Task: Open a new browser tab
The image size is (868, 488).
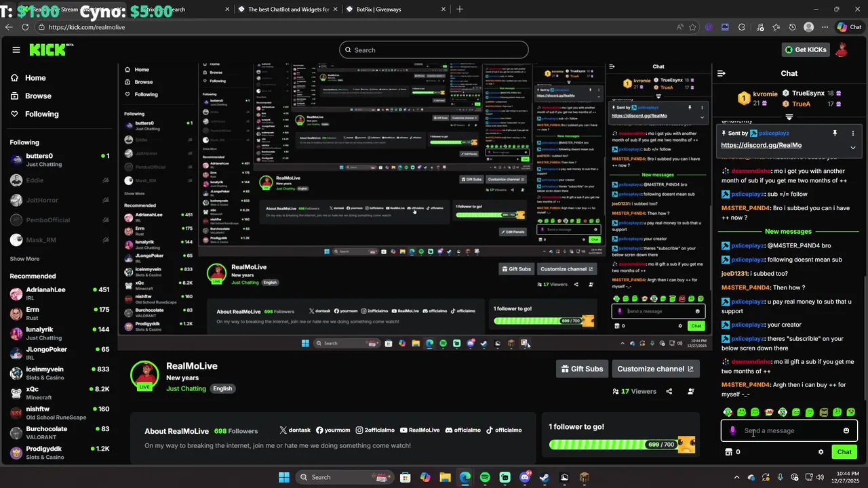Action: coord(460,9)
